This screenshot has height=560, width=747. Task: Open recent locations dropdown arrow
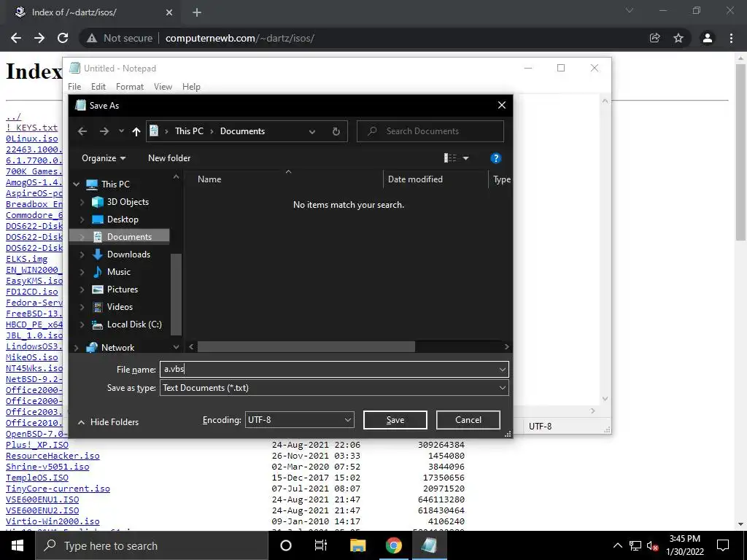[121, 131]
